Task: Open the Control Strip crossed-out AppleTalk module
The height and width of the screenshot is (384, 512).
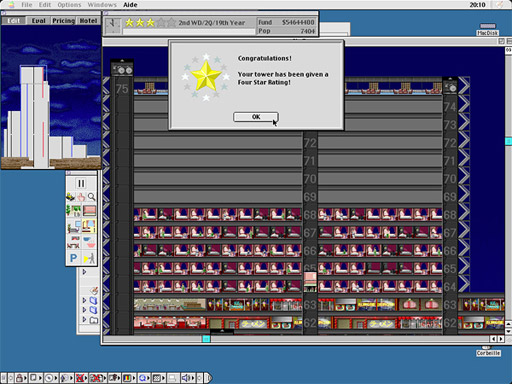Action: click(x=80, y=378)
